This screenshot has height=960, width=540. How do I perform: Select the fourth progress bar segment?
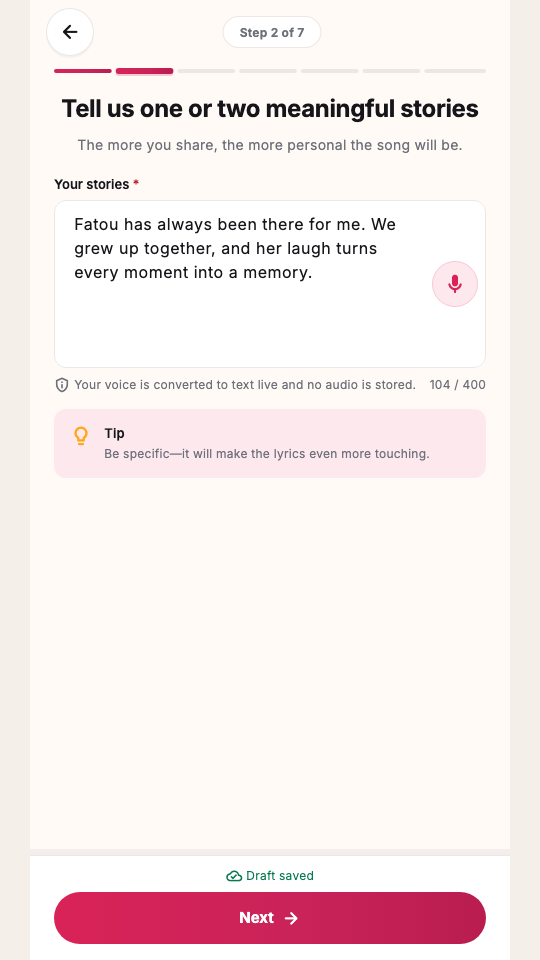(268, 71)
